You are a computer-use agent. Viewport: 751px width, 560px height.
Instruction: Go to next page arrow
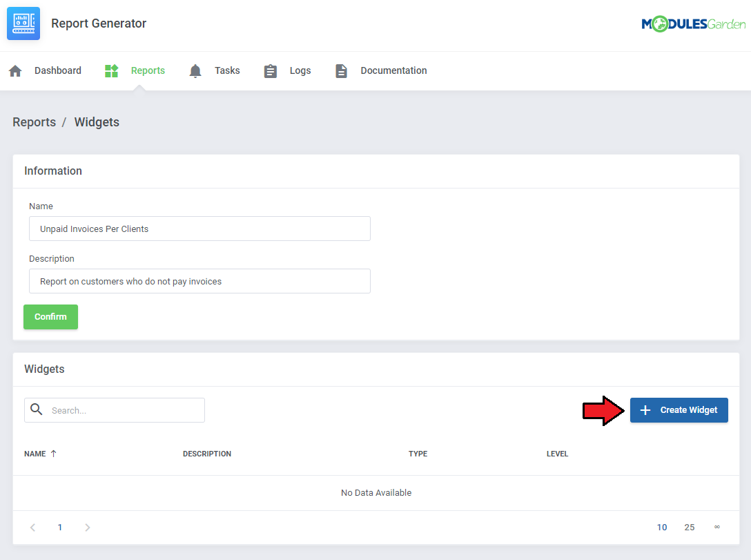click(x=87, y=528)
